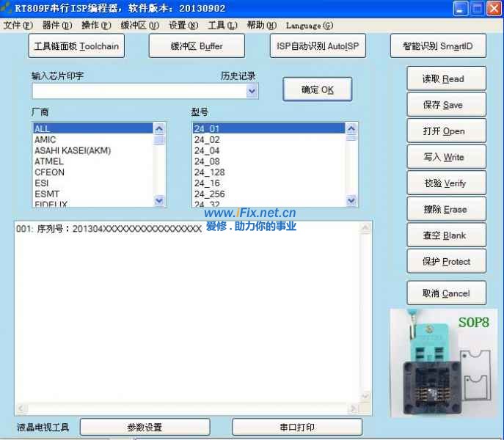Click the application icon in title bar

pos(7,8)
